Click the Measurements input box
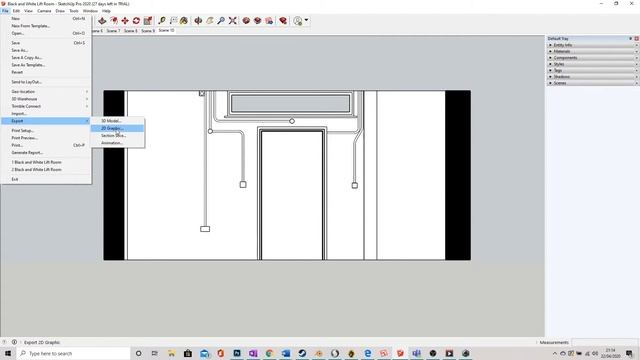 [x=605, y=342]
